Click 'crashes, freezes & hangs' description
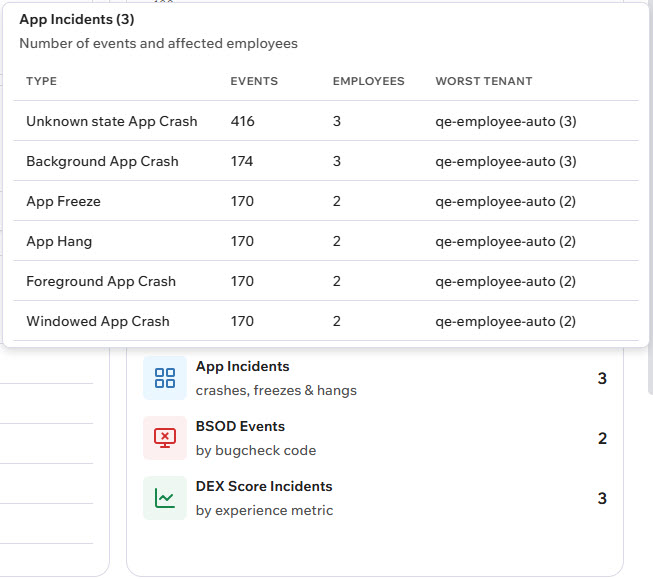Screen dimensions: 653x579 [x=276, y=391]
